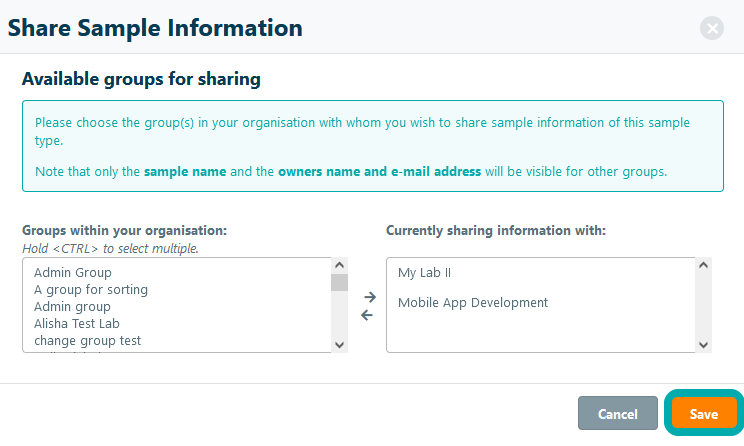The height and width of the screenshot is (446, 744).
Task: Select 'A group for sorting' in list
Action: 91,290
